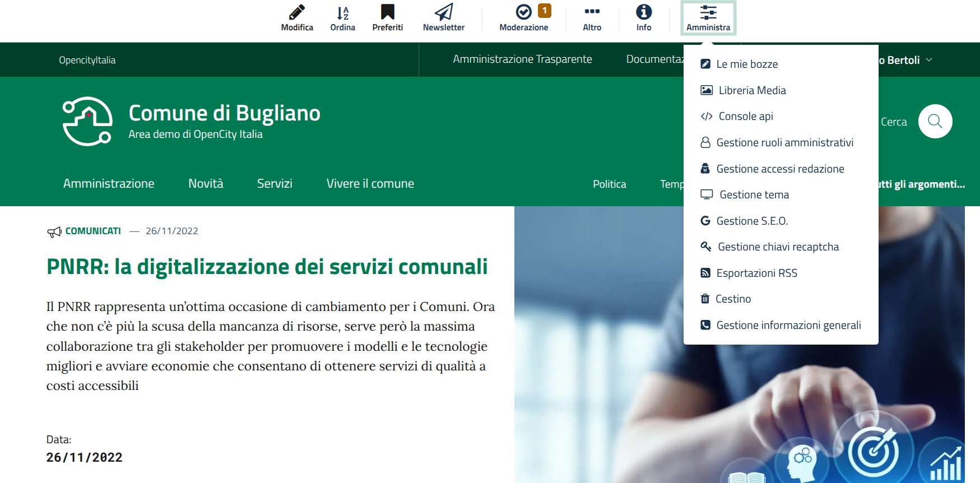Click the Modifica pencil icon

point(297,12)
